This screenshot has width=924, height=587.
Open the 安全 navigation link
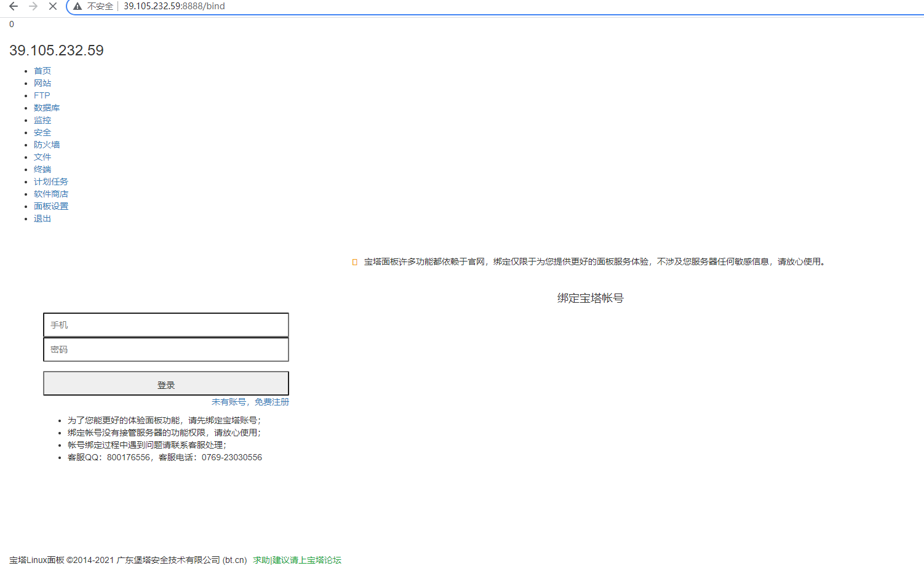42,132
